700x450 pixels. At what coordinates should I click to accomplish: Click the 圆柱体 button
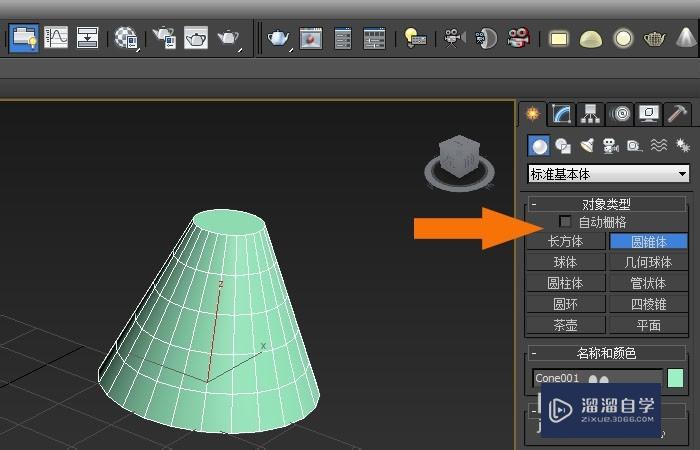[566, 283]
